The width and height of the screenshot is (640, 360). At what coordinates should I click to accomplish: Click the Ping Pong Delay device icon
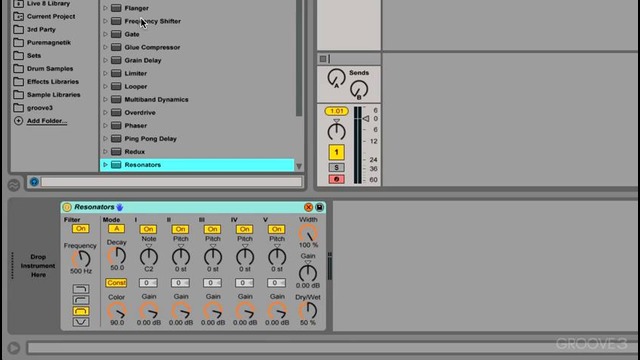point(116,139)
